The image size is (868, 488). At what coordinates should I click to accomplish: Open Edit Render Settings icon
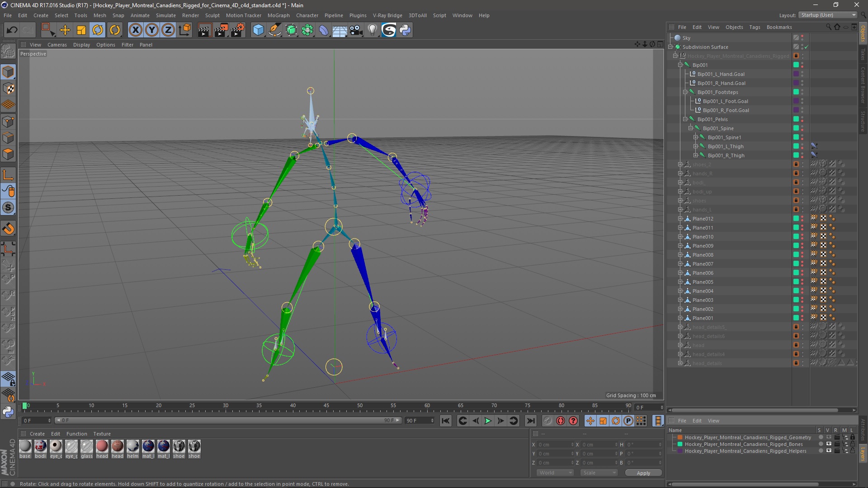[237, 30]
